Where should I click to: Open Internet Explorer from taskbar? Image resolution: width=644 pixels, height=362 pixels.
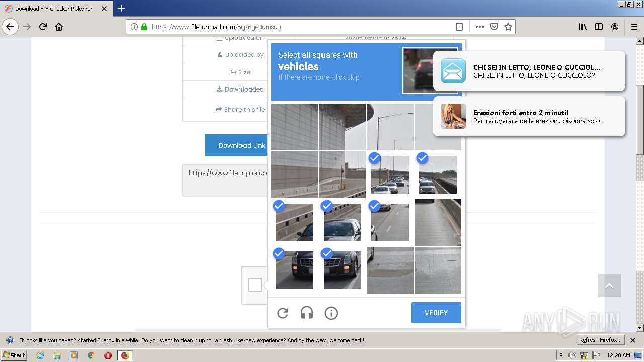click(x=40, y=355)
